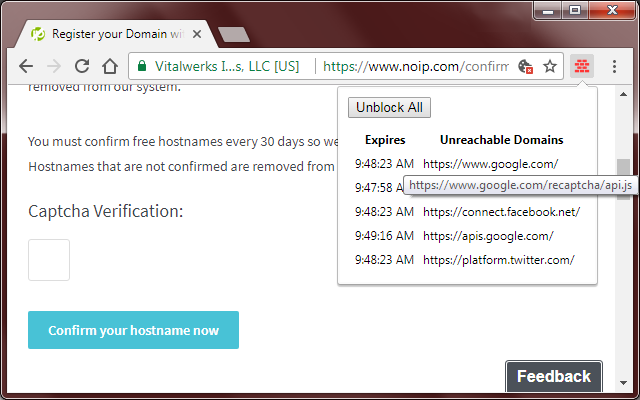Open a new tab
The height and width of the screenshot is (400, 640).
tap(234, 34)
